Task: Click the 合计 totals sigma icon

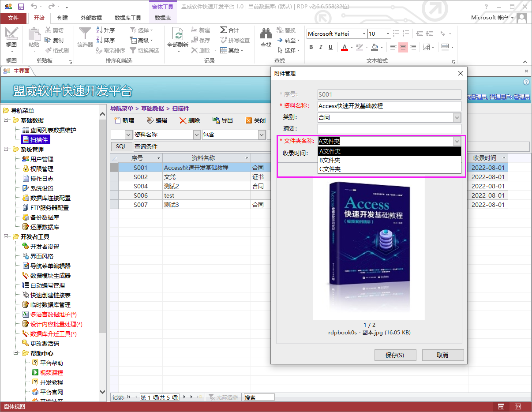Action: [x=229, y=30]
